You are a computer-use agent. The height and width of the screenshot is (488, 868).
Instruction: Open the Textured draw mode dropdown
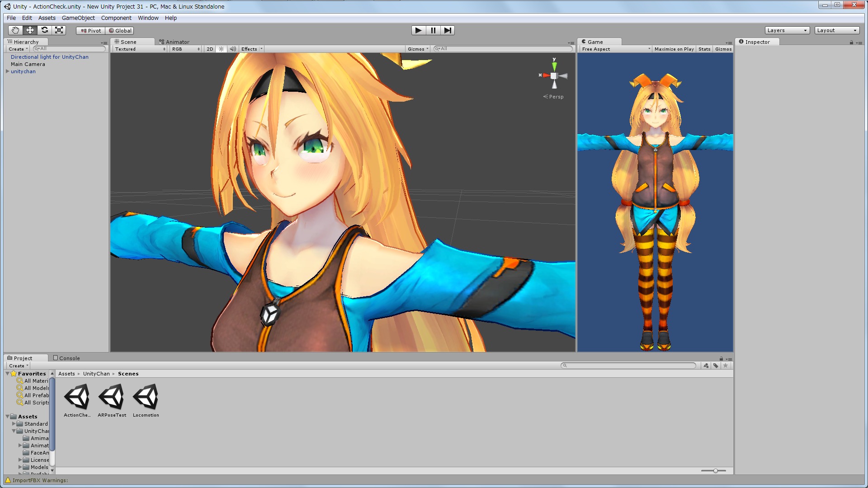pos(140,49)
